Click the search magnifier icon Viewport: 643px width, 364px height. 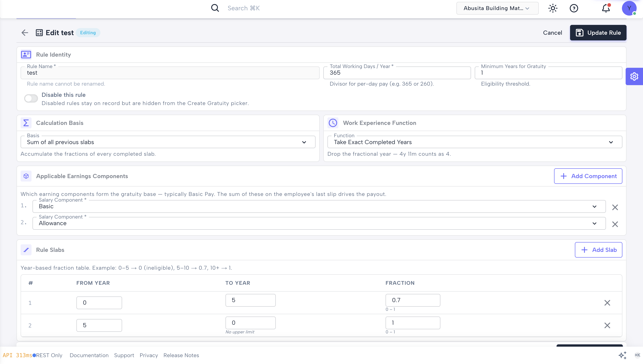215,8
